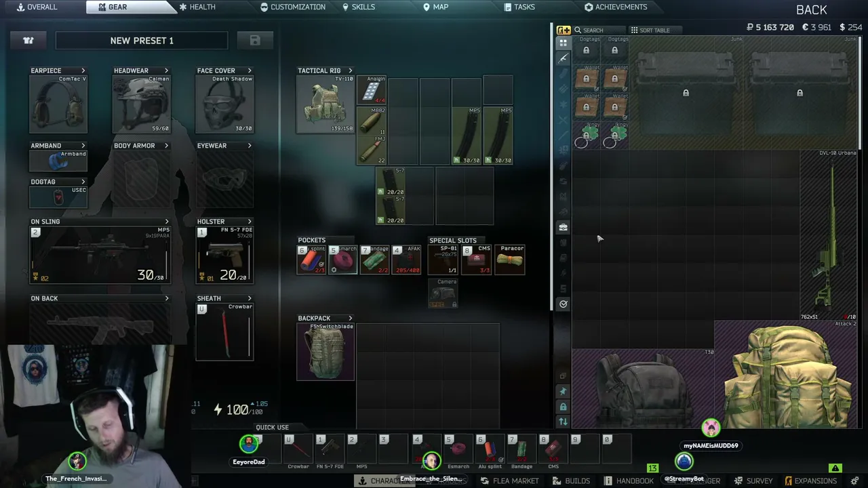
Task: Click the New Preset 1 name field
Action: point(142,41)
